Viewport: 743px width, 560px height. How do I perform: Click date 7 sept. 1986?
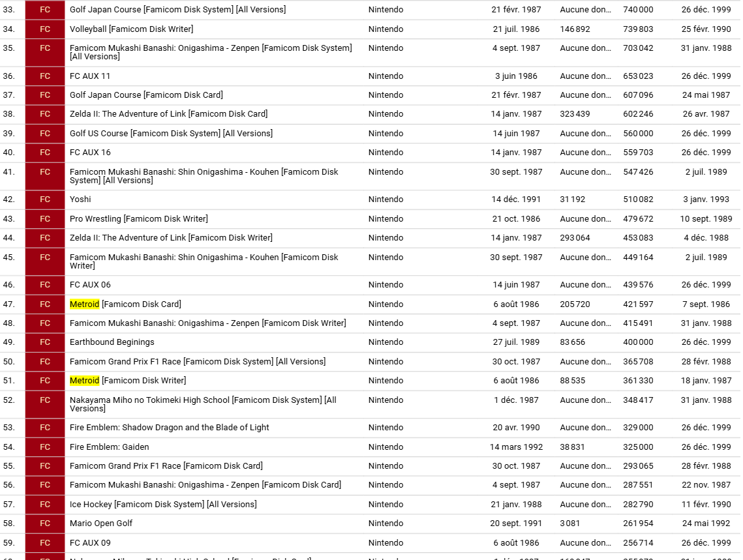[x=706, y=304]
